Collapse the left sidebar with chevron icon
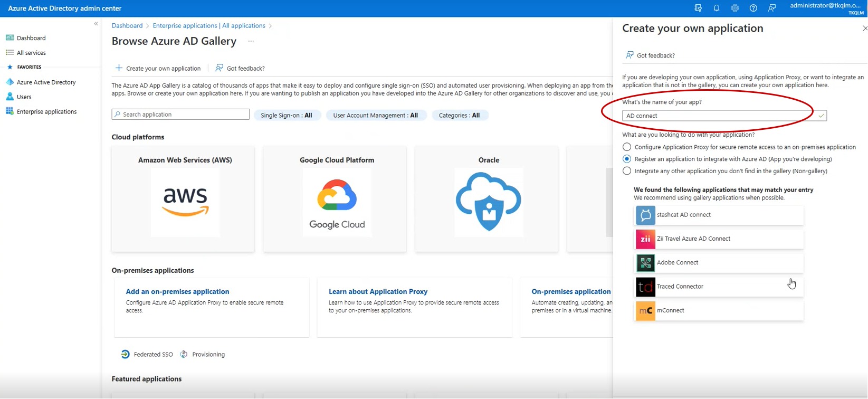The image size is (868, 399). [x=96, y=24]
